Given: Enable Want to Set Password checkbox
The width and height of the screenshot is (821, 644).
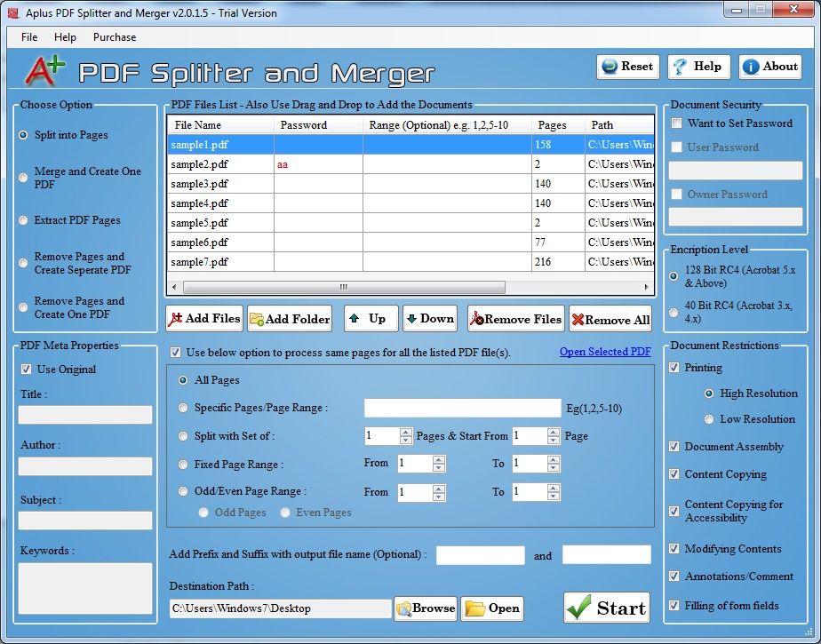Looking at the screenshot, I should 677,123.
